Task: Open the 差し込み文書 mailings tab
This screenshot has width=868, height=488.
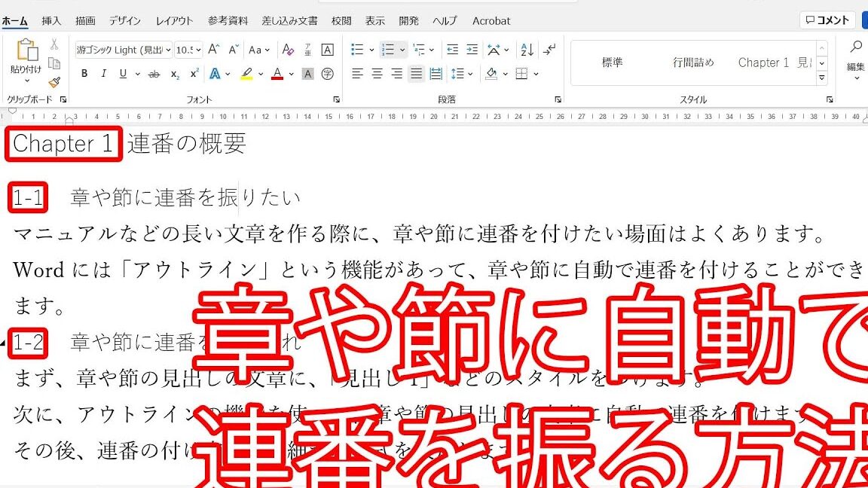Action: pos(289,21)
